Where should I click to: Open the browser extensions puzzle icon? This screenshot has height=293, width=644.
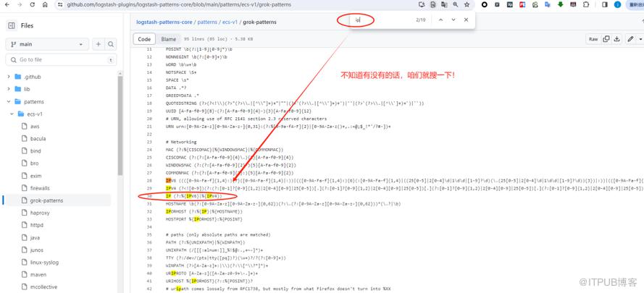585,4
